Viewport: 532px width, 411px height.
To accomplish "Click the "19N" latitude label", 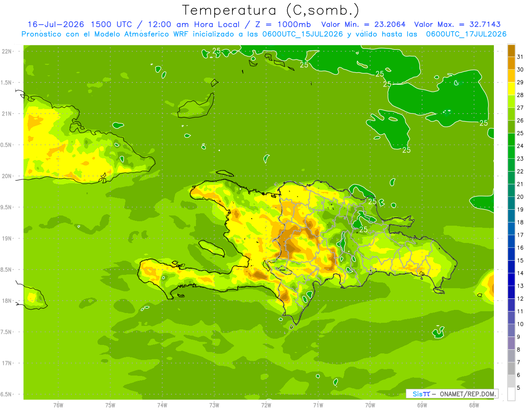I will 6,239.
